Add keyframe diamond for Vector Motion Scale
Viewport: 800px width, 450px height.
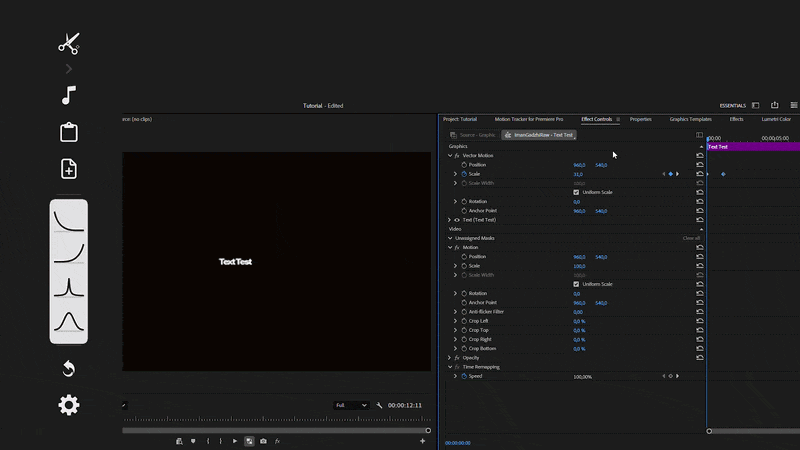pyautogui.click(x=670, y=174)
